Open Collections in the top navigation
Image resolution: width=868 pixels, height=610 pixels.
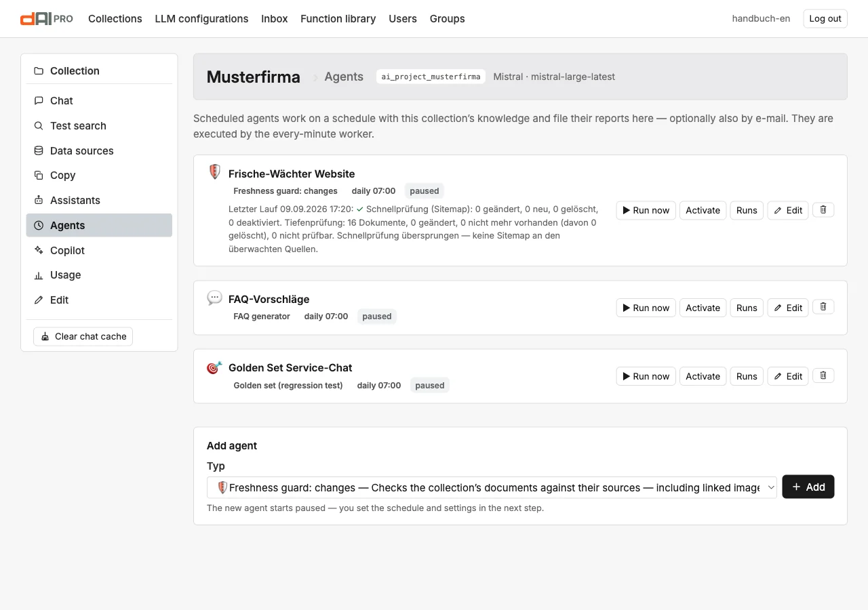[x=115, y=19]
